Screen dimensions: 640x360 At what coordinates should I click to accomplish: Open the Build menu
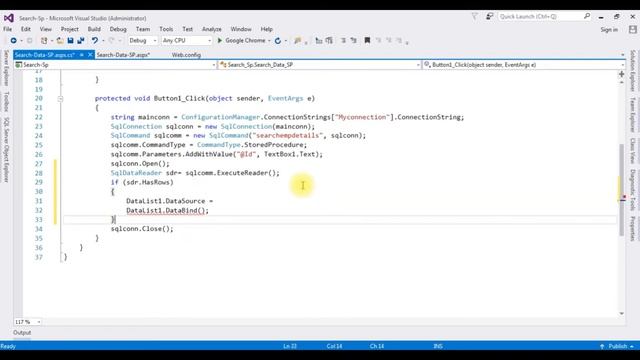tap(94, 29)
